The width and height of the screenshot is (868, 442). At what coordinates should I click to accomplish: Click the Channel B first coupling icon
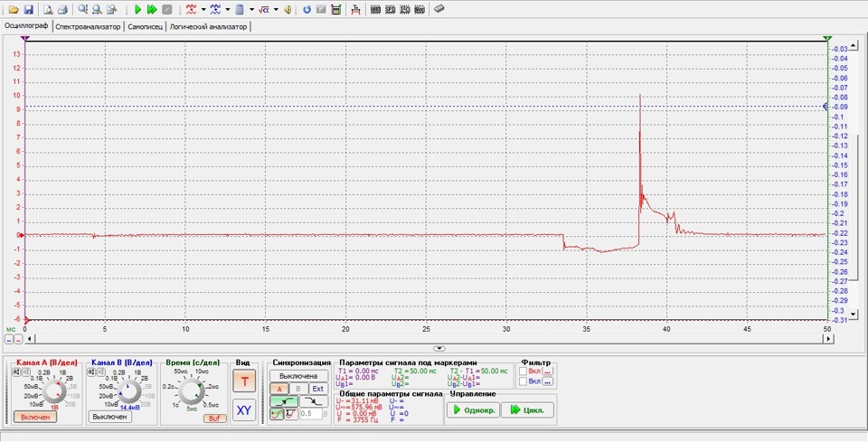coord(91,371)
